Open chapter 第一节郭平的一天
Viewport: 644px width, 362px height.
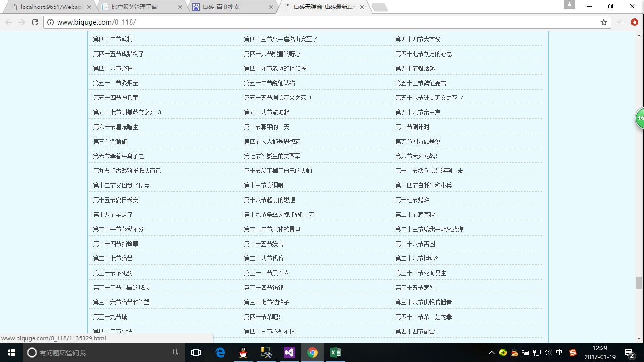[x=266, y=127]
